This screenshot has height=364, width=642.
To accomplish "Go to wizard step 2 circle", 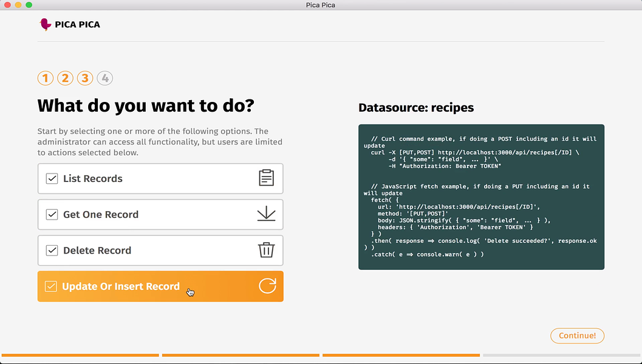I will coord(65,78).
